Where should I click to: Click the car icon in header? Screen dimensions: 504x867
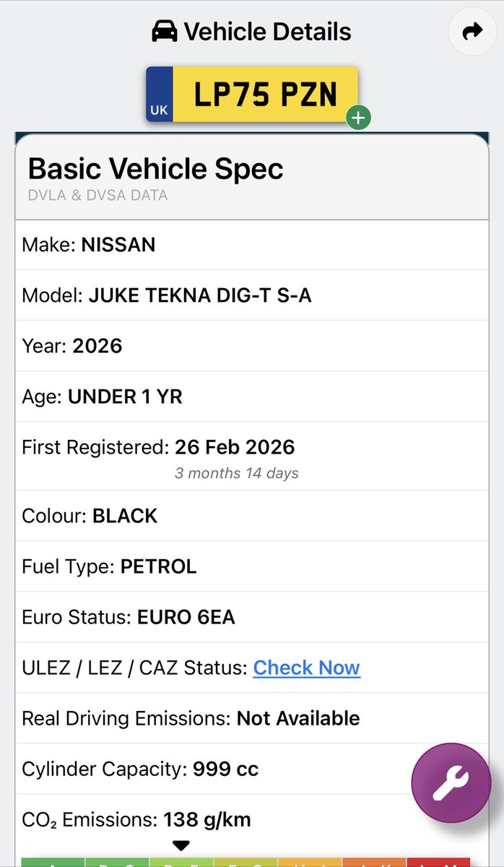[165, 32]
